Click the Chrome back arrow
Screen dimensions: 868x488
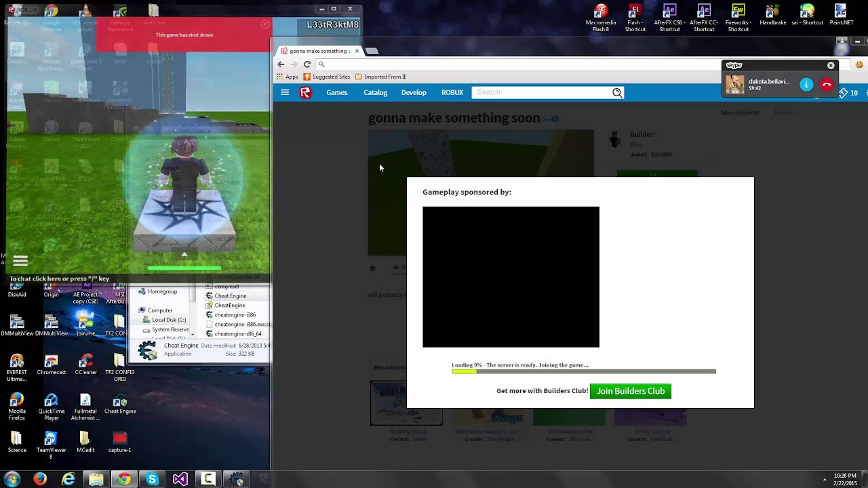[281, 64]
